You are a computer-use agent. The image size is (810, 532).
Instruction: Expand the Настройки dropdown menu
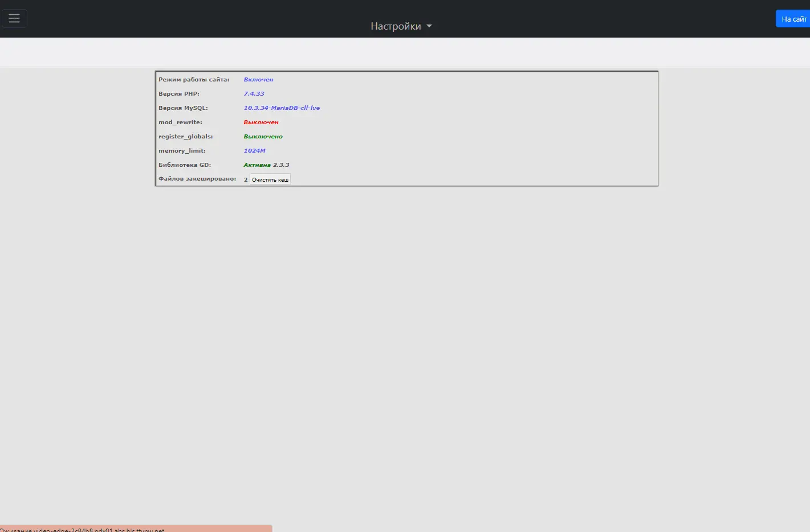pos(396,26)
